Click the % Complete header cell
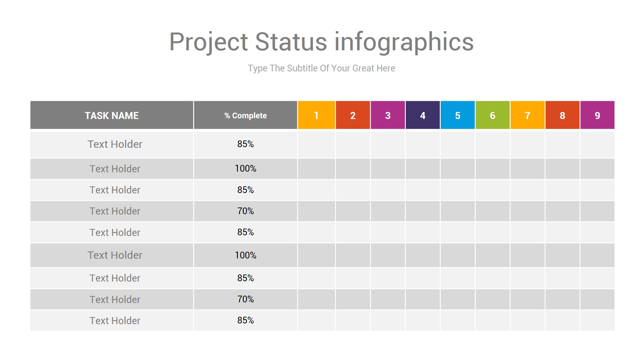644x362 pixels. (x=246, y=115)
